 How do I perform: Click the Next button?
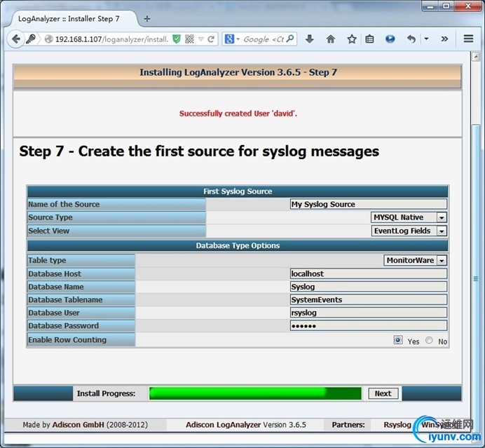383,393
